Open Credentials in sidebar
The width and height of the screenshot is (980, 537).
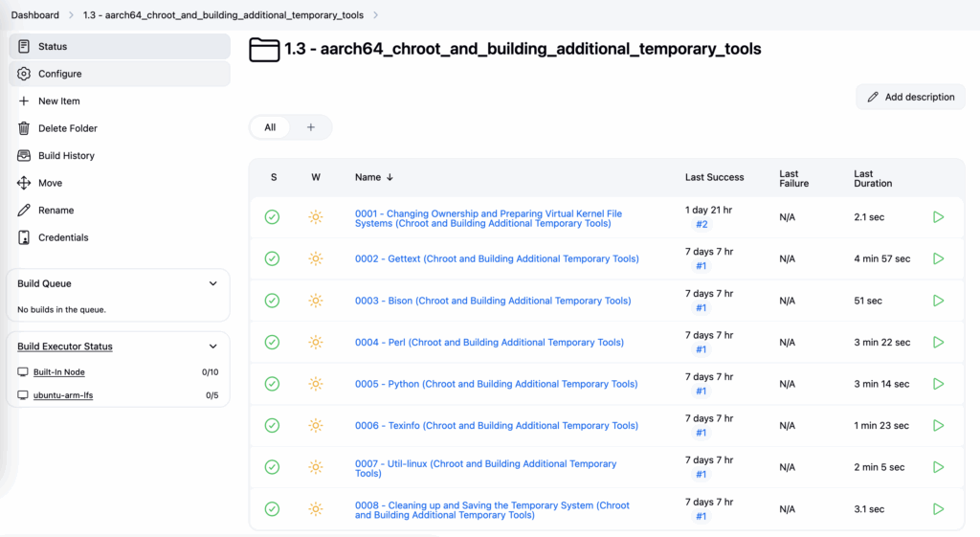coord(120,237)
